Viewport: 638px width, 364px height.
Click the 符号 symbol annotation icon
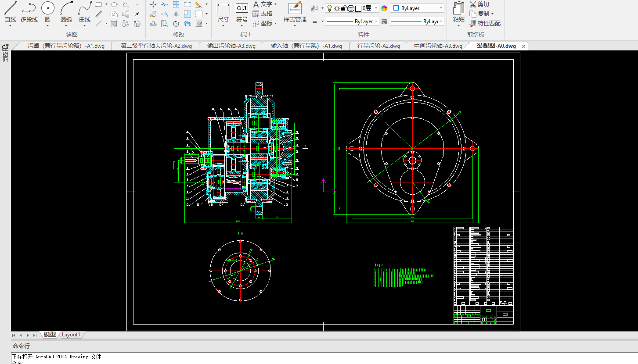click(242, 8)
